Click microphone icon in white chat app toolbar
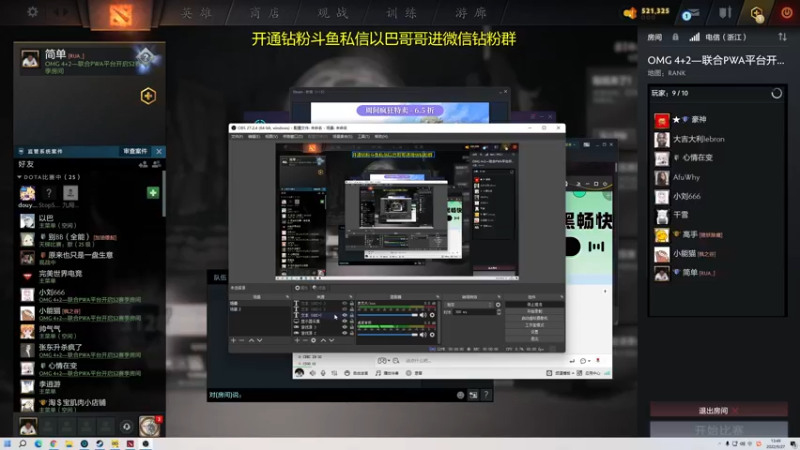The height and width of the screenshot is (450, 800). click(x=323, y=373)
